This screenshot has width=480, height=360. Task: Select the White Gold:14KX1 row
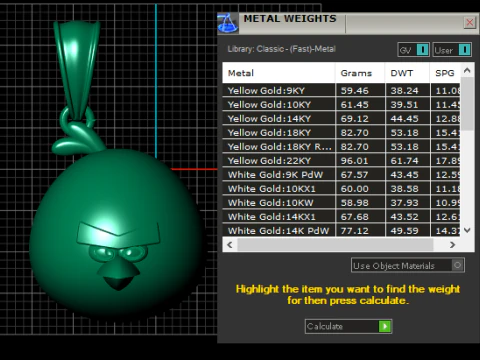341,217
